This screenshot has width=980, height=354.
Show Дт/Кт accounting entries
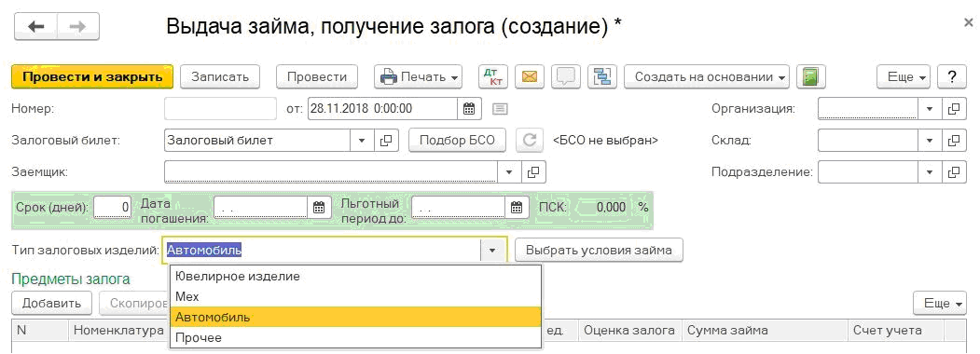494,77
